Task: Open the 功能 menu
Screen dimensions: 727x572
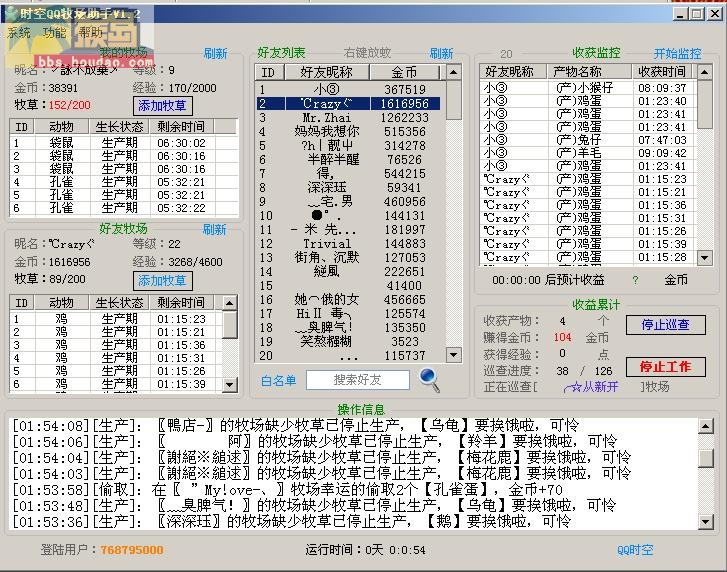Action: [x=55, y=32]
